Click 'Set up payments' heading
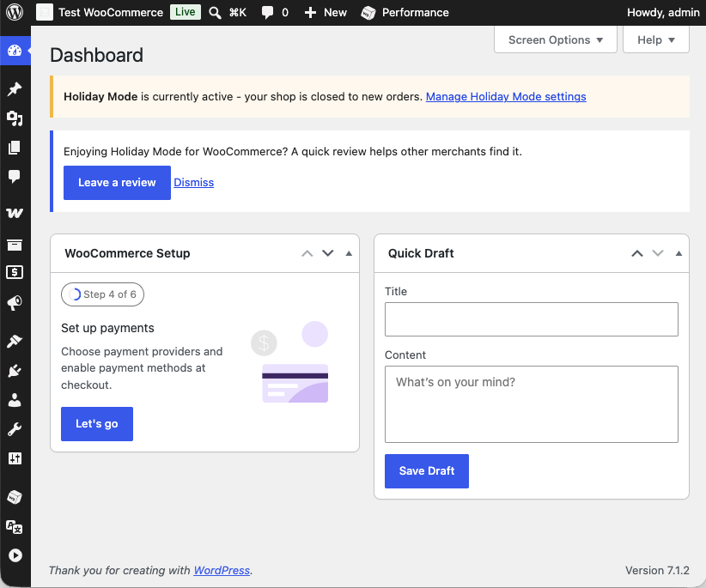706x588 pixels. 107,328
